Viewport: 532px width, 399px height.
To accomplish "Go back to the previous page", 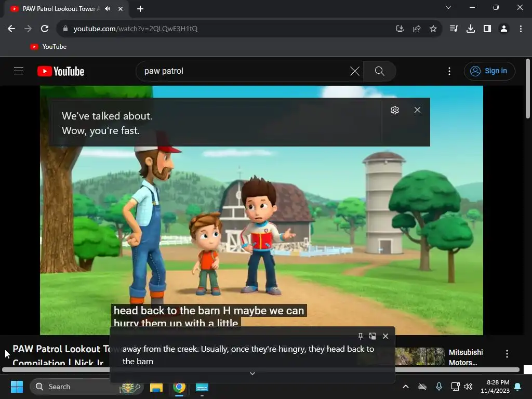I will (11, 29).
